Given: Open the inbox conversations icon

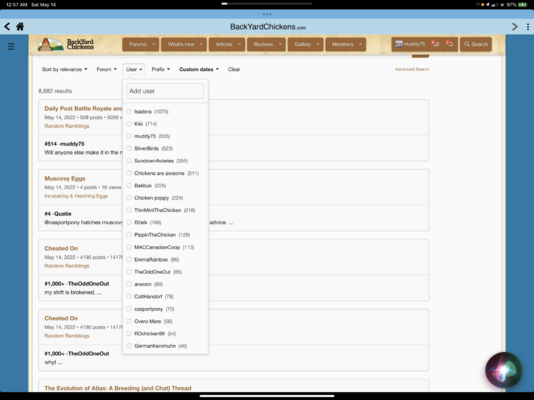Looking at the screenshot, I should point(435,44).
